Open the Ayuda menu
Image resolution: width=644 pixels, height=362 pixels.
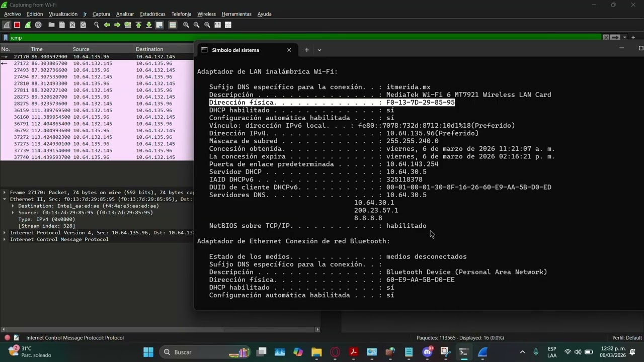click(x=265, y=14)
